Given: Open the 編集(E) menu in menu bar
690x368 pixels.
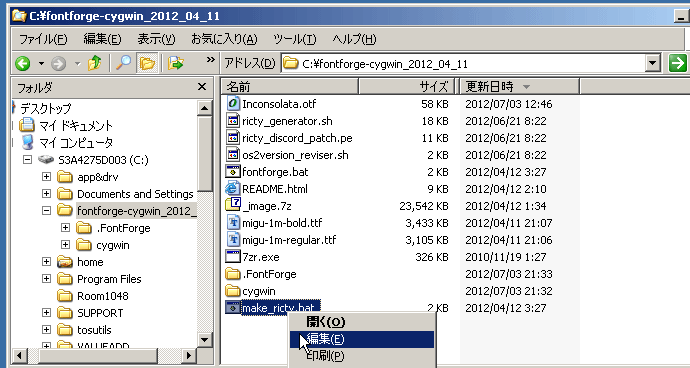Looking at the screenshot, I should 102,39.
